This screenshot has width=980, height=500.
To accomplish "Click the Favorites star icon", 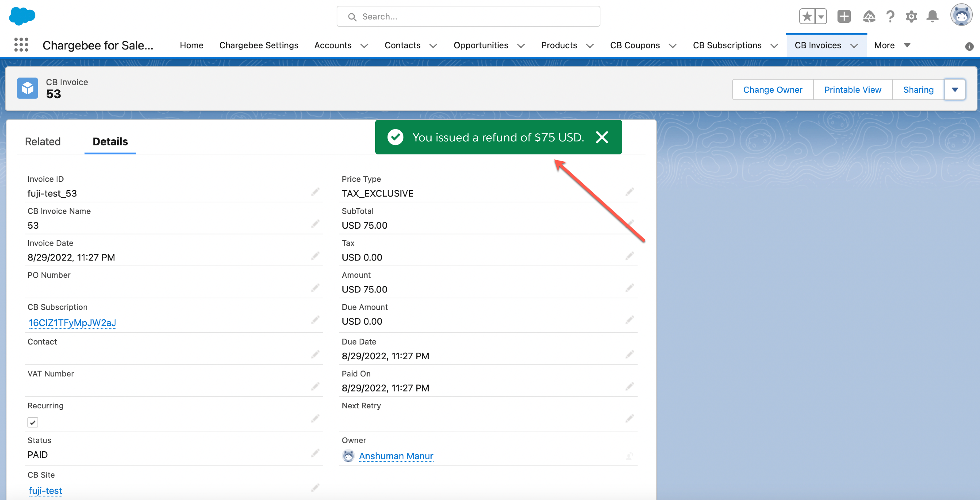I will tap(806, 16).
